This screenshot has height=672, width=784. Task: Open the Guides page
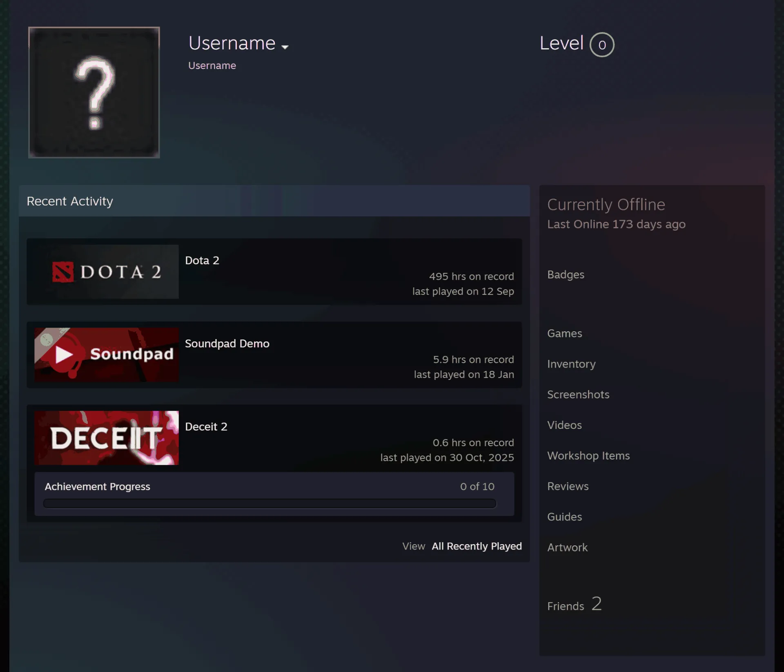[x=564, y=517]
